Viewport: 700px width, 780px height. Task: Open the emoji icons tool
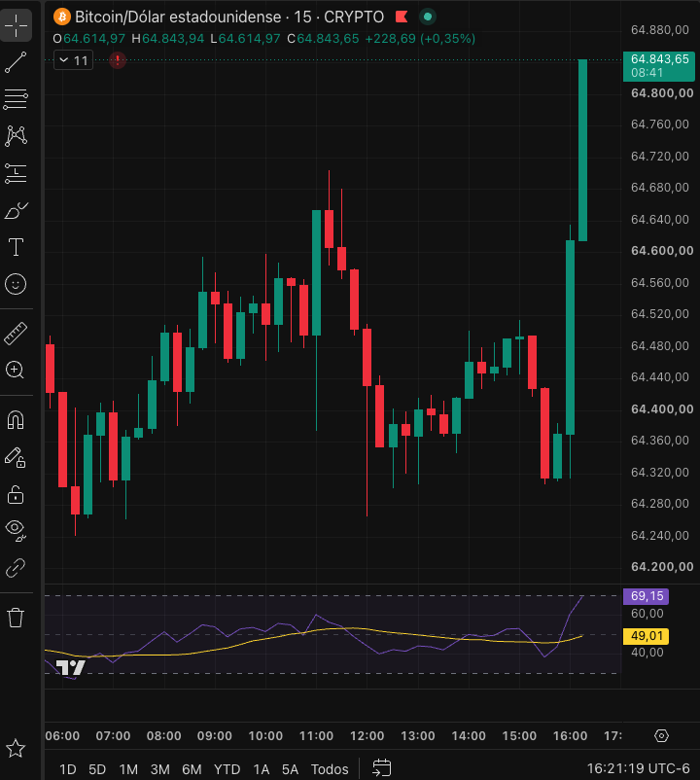tap(16, 284)
